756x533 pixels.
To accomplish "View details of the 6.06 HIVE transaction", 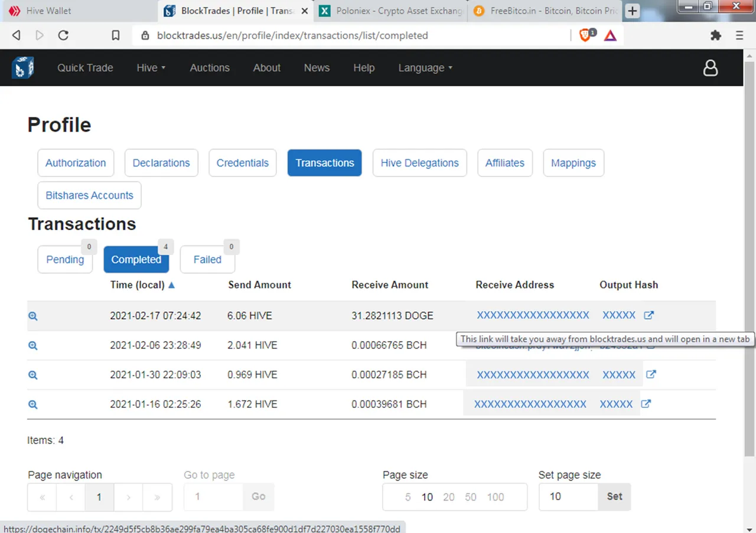I will [33, 316].
